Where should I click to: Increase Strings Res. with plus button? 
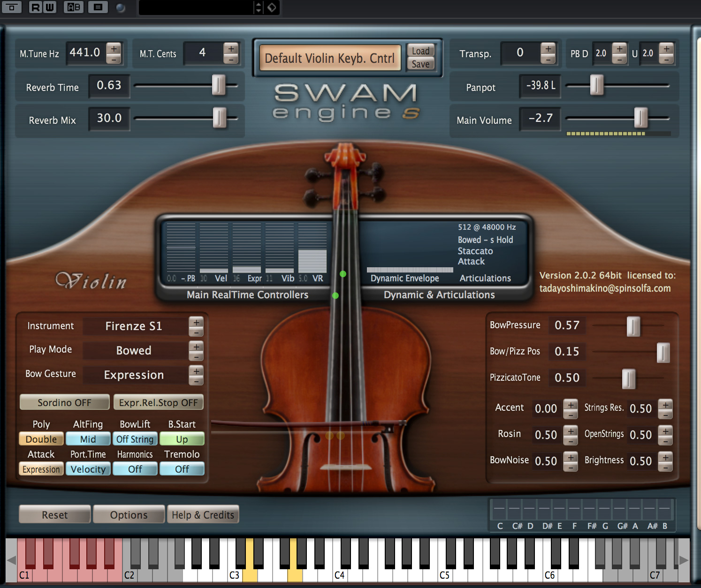(x=665, y=404)
